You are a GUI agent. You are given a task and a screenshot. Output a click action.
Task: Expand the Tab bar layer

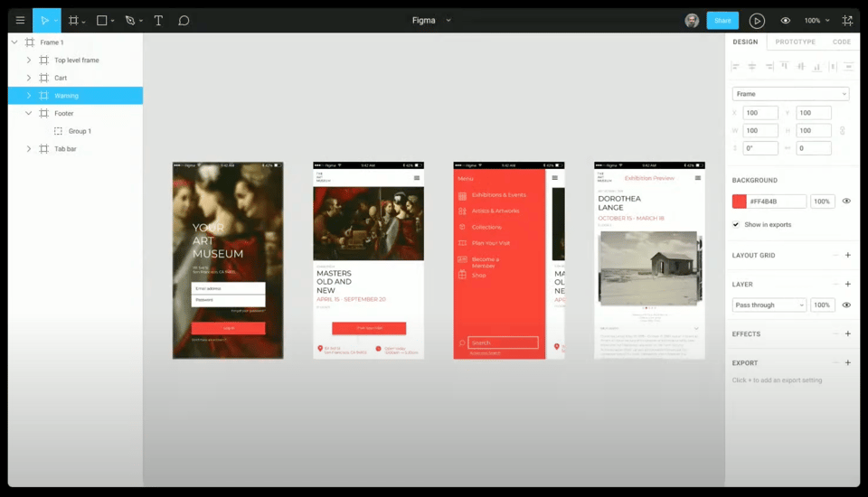click(x=29, y=148)
